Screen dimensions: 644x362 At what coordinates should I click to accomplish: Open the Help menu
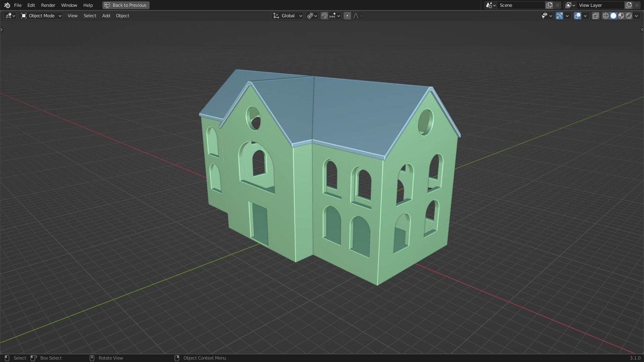coord(88,5)
